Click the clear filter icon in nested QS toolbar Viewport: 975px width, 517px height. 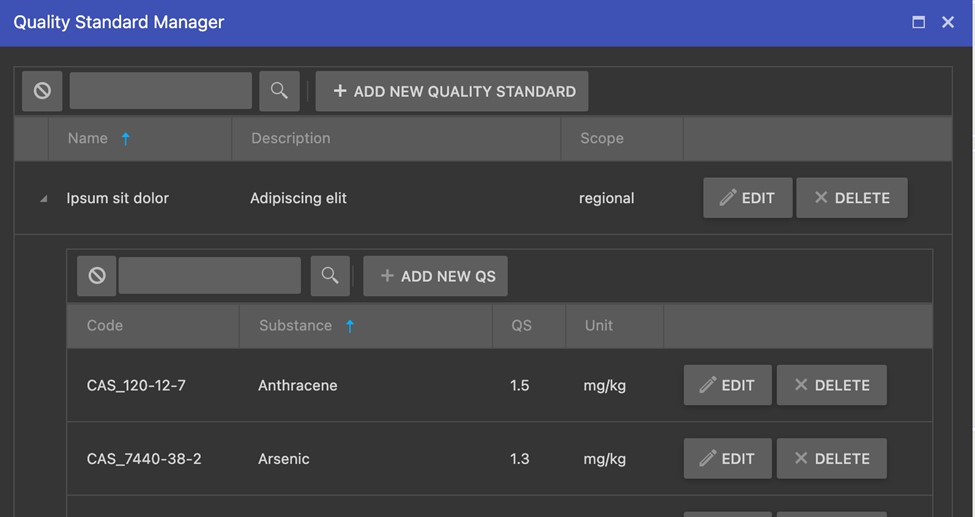(x=97, y=276)
